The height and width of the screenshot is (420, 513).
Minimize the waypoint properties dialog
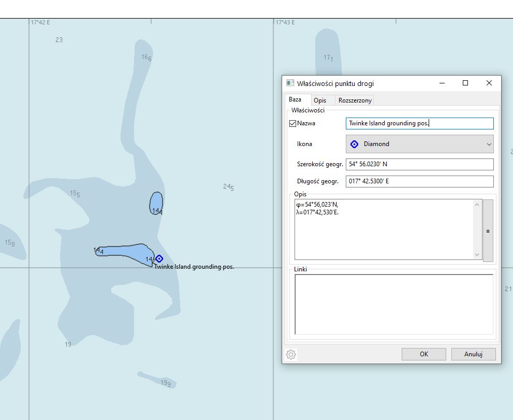point(442,83)
